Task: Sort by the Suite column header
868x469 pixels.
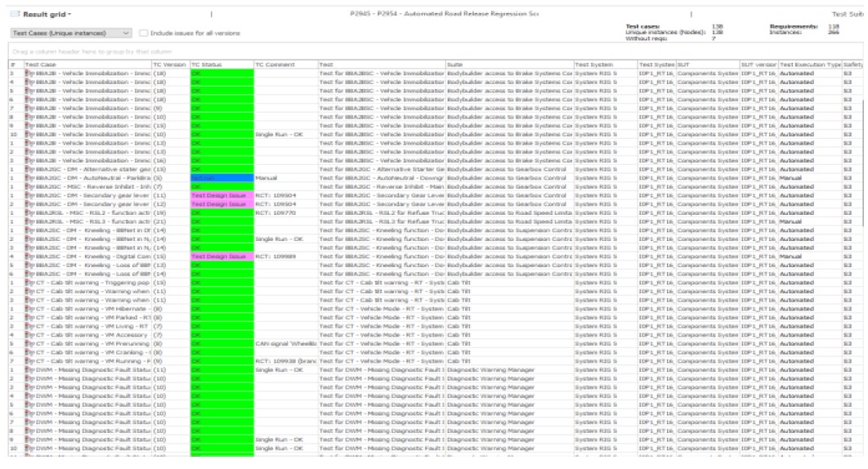Action: click(509, 65)
